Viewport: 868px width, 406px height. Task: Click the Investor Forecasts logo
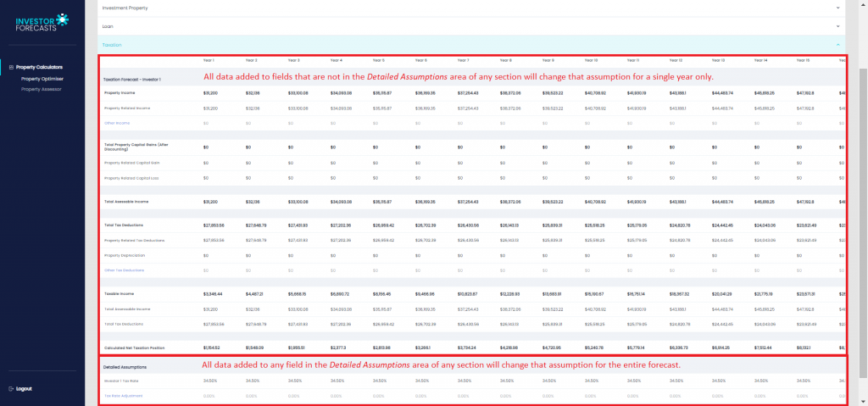click(x=42, y=22)
